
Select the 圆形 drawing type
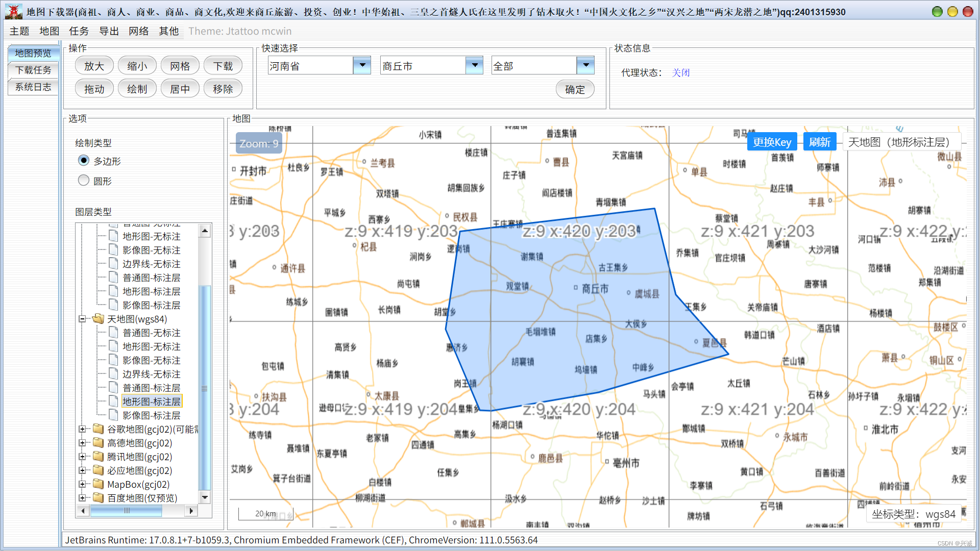coord(84,181)
